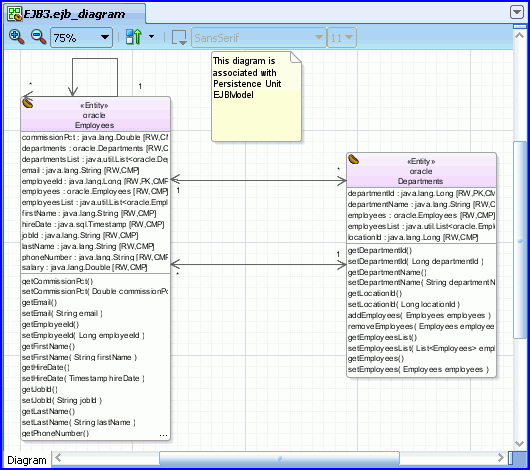
Task: Select 'email : java.lang.String' attribute
Action: coord(80,170)
